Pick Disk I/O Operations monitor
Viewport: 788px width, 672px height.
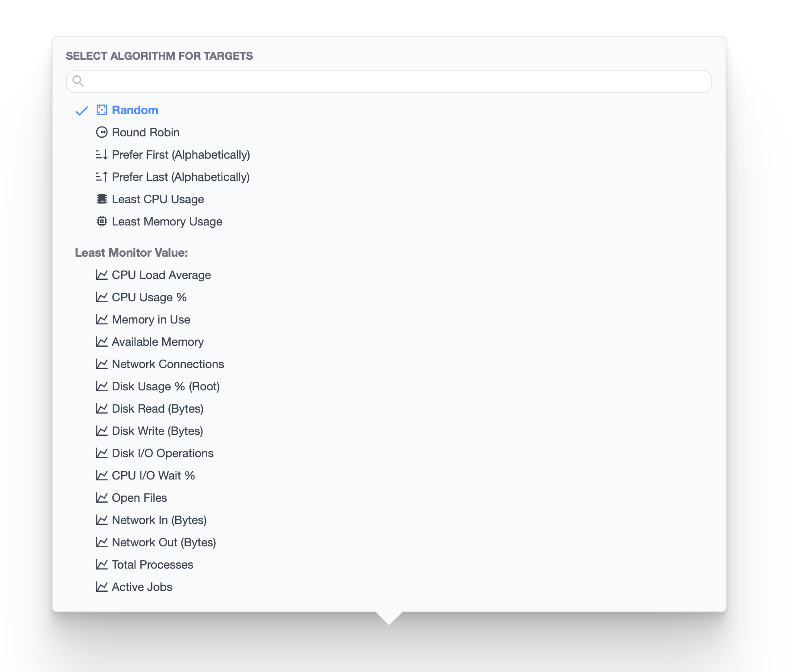click(x=162, y=453)
